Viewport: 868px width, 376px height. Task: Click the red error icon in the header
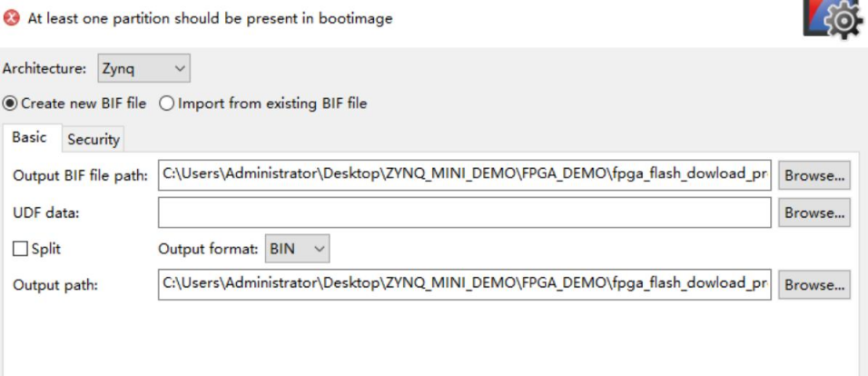click(x=13, y=18)
